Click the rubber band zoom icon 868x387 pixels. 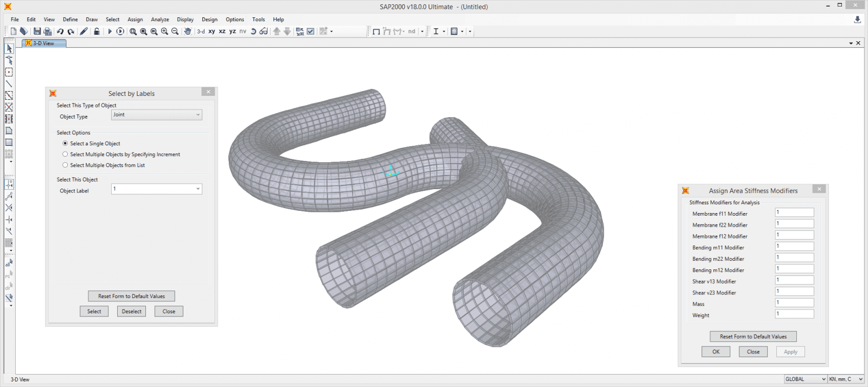point(133,31)
